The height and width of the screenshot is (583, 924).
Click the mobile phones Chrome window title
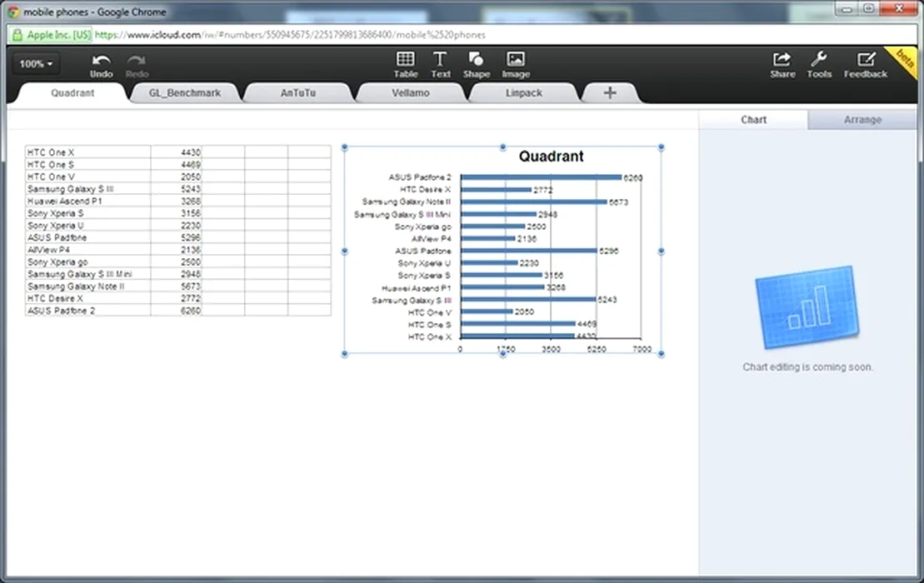click(94, 12)
